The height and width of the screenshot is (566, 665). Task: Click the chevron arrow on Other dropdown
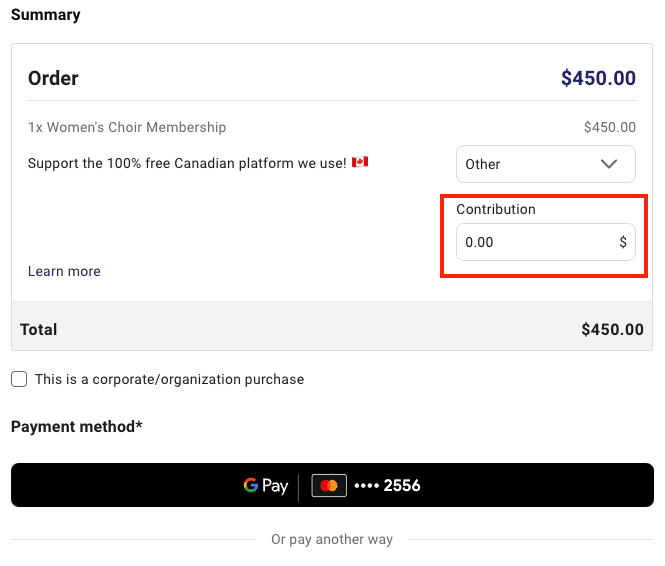(609, 164)
